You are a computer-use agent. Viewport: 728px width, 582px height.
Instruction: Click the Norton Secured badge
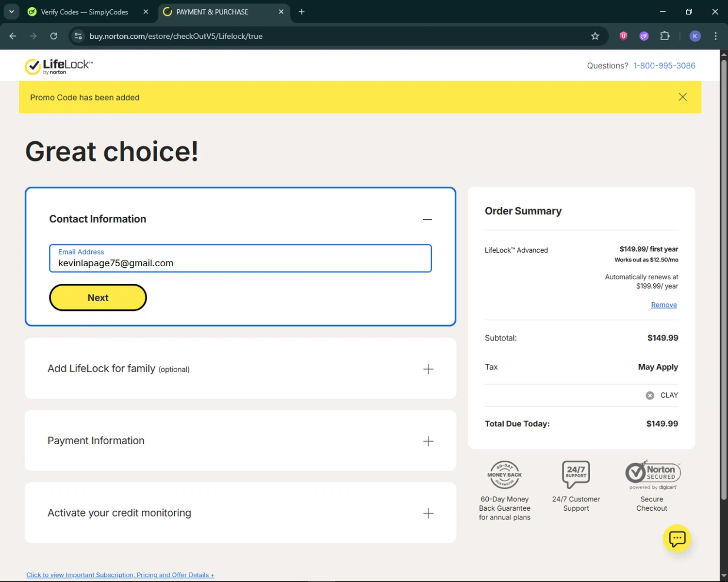coord(653,474)
